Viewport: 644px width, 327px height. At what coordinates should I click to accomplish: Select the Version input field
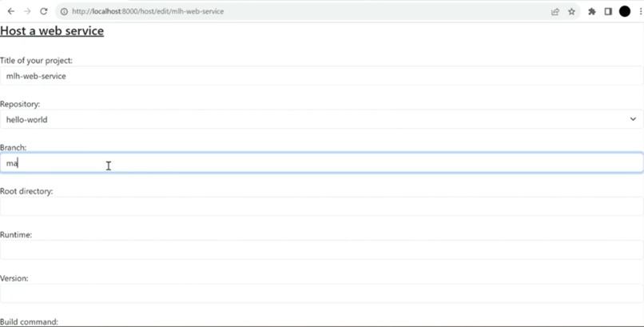pyautogui.click(x=321, y=293)
